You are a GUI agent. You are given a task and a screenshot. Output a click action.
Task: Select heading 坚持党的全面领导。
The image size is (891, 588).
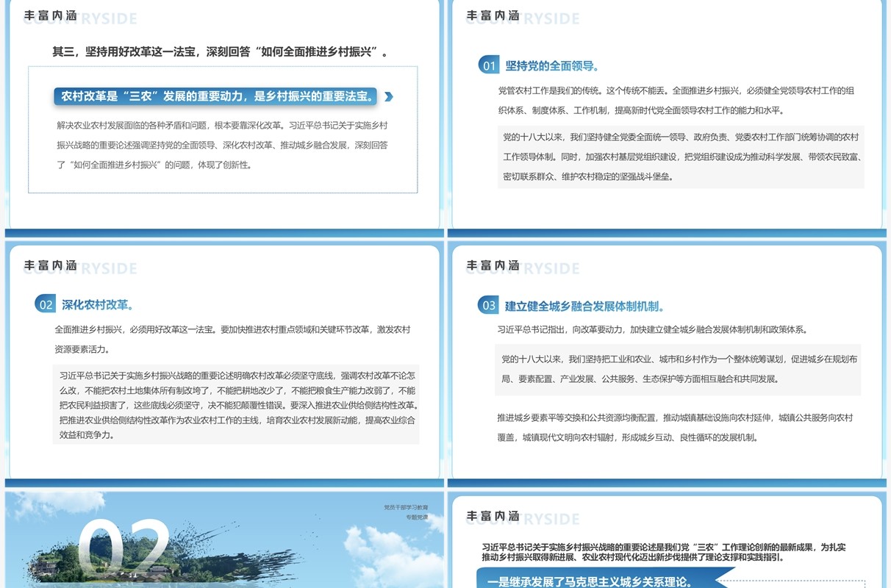point(552,65)
